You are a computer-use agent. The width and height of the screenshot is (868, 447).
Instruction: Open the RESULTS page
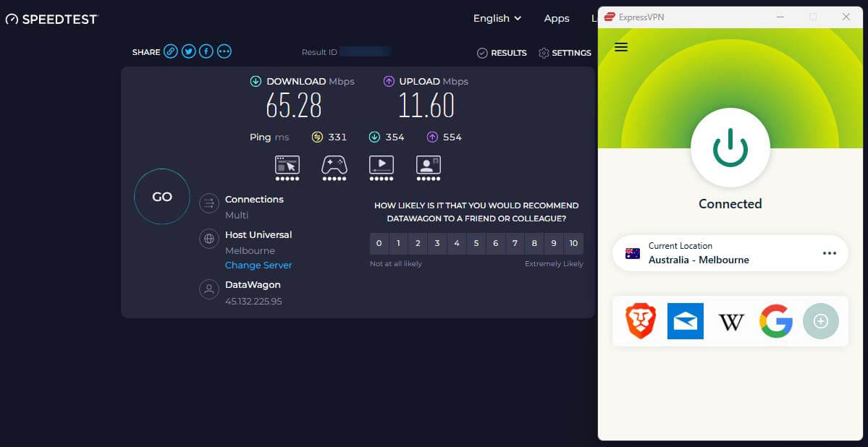click(502, 53)
